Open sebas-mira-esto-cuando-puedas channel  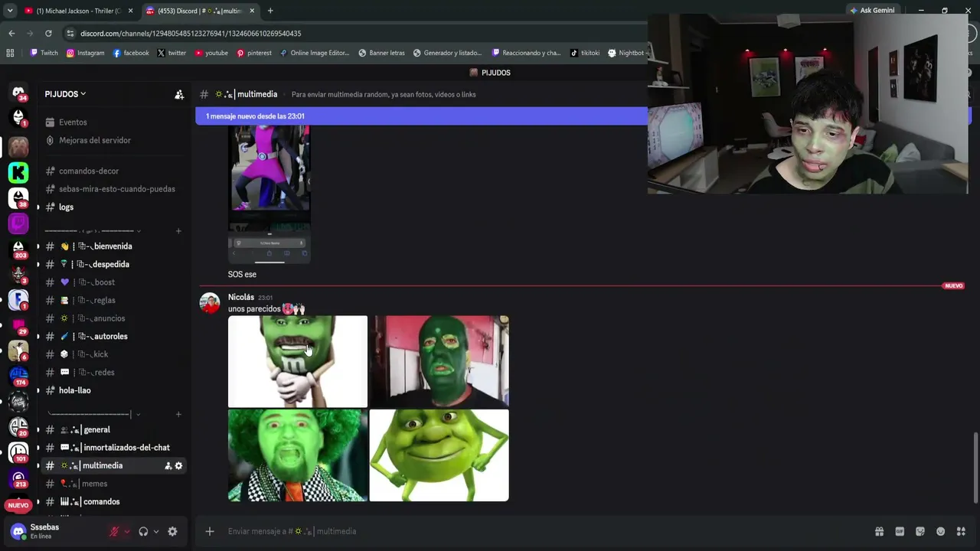tap(110, 189)
